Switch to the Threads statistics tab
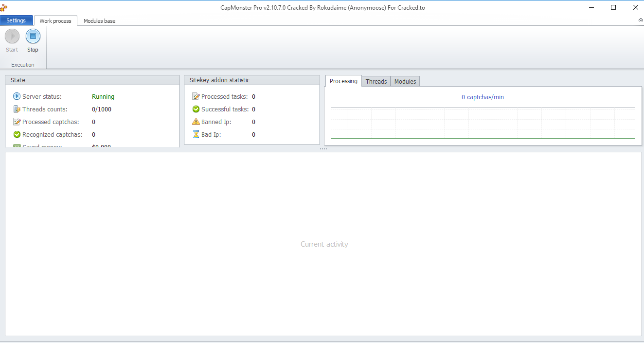644x343 pixels. pyautogui.click(x=376, y=81)
